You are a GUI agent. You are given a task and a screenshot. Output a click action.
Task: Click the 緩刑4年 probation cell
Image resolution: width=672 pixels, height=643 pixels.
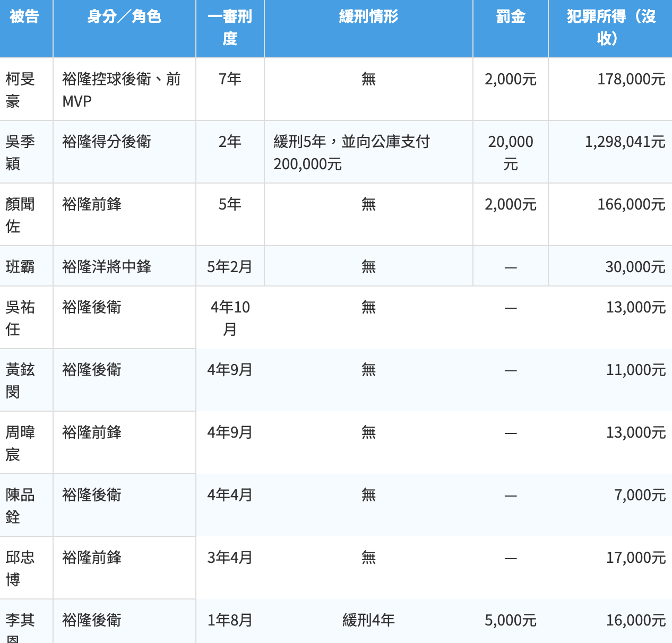(368, 620)
